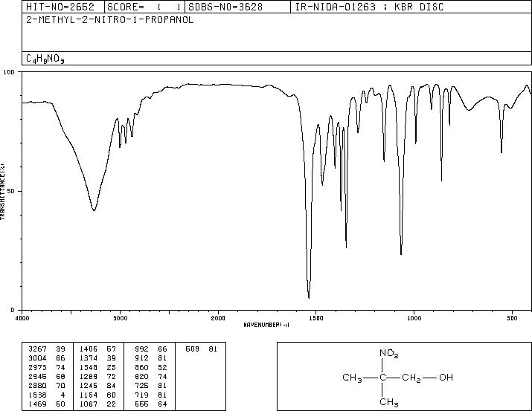Click the molecular formula C4H9NO3
532x411 pixels.
45,59
